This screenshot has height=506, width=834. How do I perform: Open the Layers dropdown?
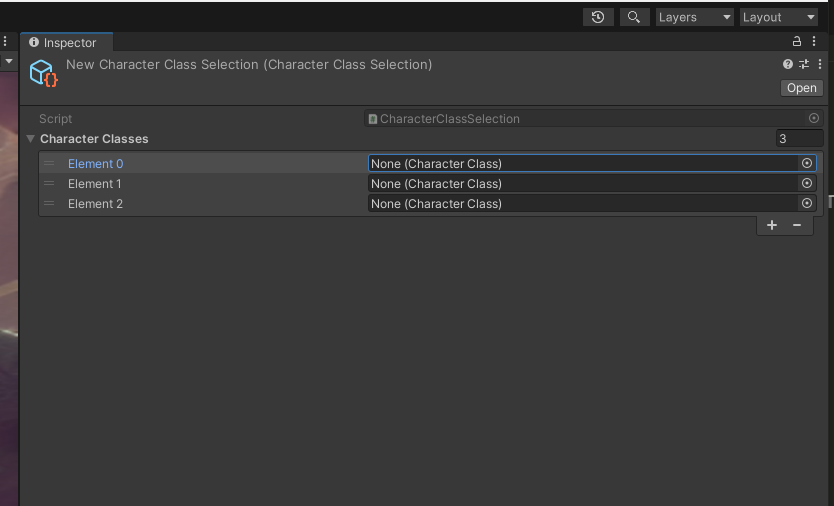click(x=694, y=17)
